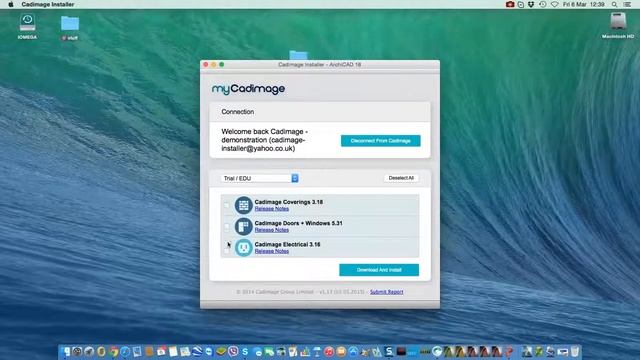
Task: Open the Time Machine menu bar icon
Action: tap(542, 4)
